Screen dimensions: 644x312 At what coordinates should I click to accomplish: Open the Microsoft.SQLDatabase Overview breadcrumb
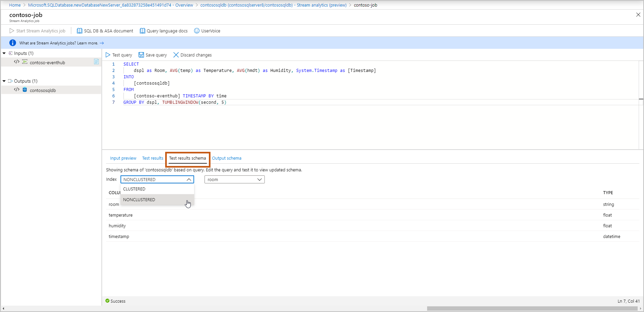tap(111, 5)
